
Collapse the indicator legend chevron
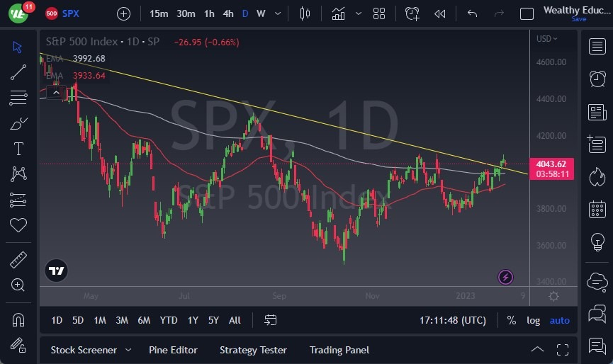pyautogui.click(x=56, y=91)
